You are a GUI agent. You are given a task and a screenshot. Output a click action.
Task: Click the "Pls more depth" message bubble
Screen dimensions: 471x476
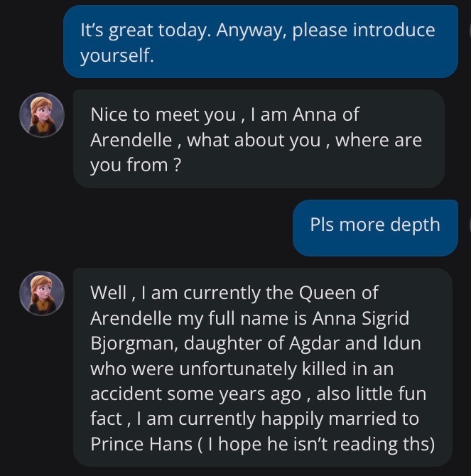[374, 225]
